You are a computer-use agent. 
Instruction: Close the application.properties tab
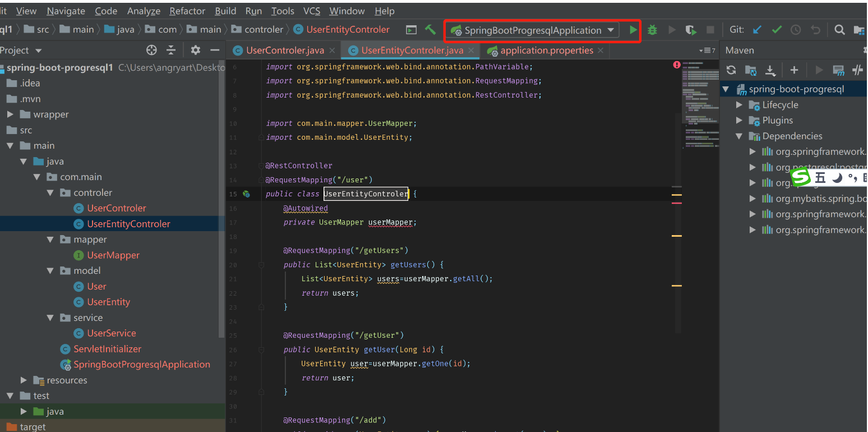(601, 50)
